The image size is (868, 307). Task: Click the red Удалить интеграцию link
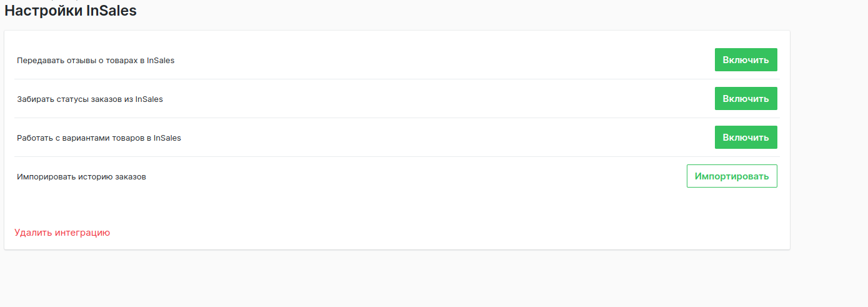[x=62, y=233]
